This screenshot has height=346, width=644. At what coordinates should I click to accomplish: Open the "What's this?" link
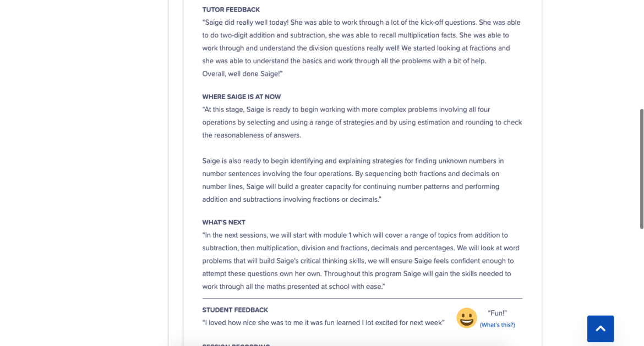(x=497, y=325)
